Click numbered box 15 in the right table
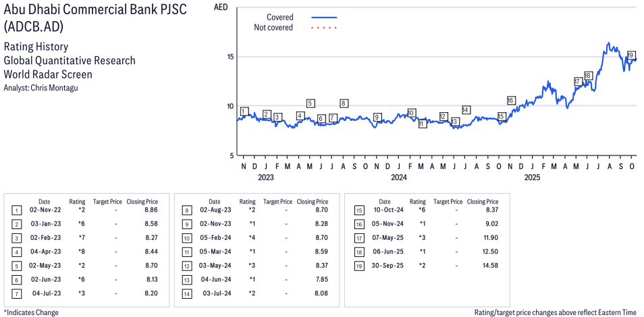 click(358, 210)
